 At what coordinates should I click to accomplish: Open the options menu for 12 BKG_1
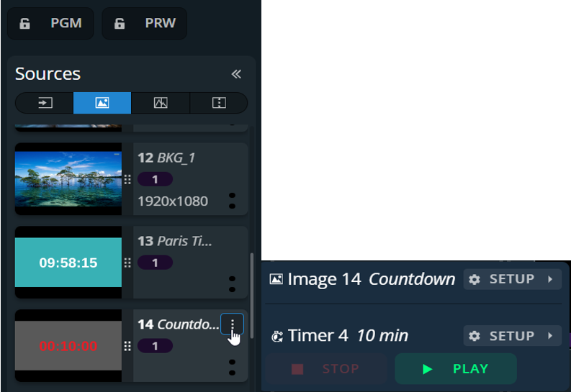click(233, 201)
